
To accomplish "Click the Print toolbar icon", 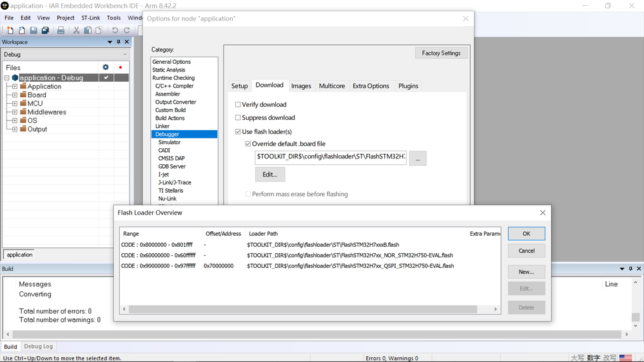I will pyautogui.click(x=61, y=30).
